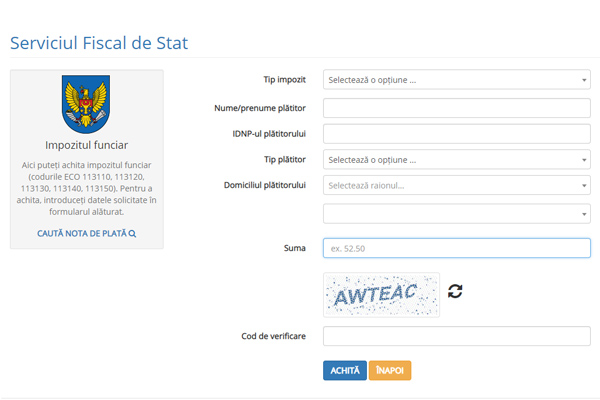
Task: Click the Cod de verificare label
Action: click(274, 336)
